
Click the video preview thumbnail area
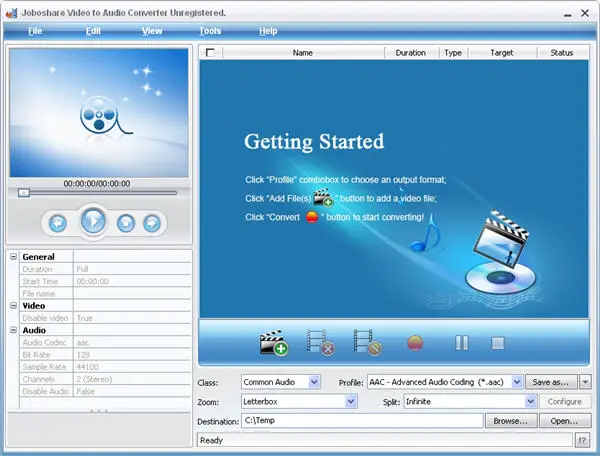(99, 113)
